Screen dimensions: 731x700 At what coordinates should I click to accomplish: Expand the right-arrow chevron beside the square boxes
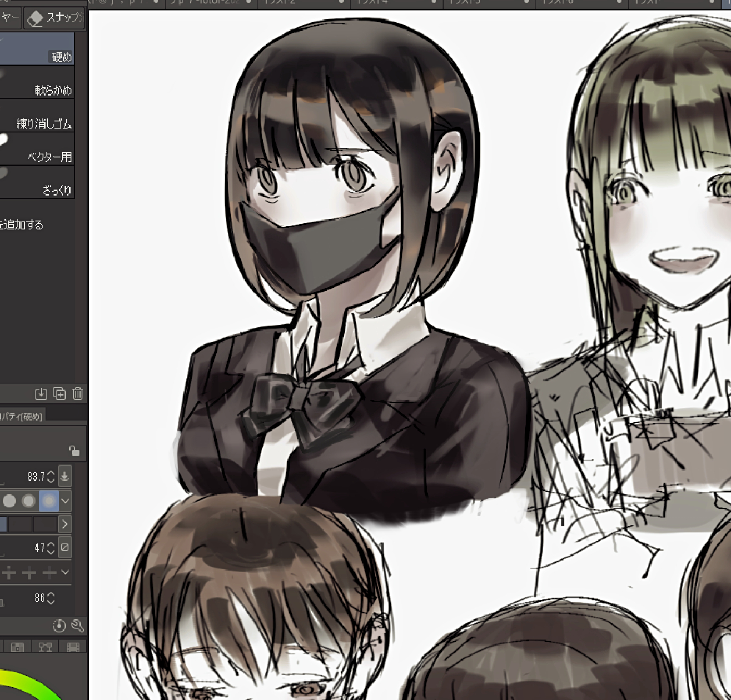click(65, 524)
